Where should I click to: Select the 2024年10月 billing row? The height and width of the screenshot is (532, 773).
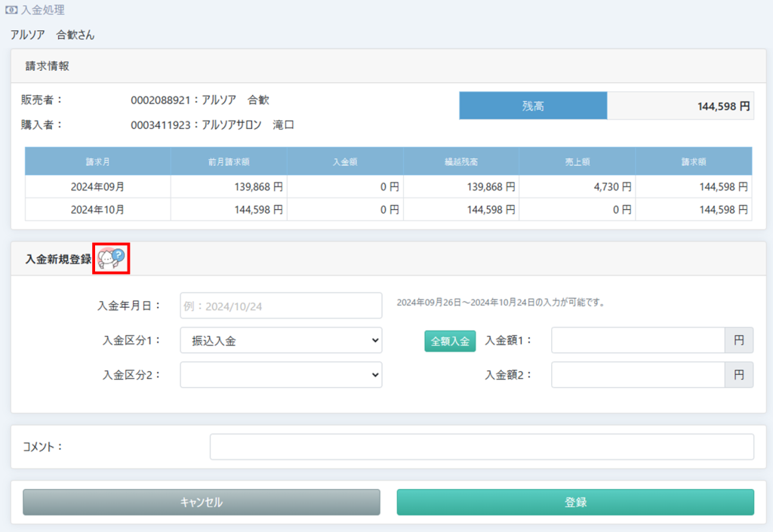tap(98, 210)
